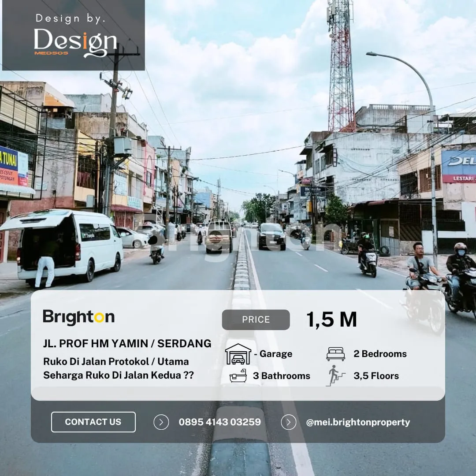
Task: Click the 'Ruko Di Jalan Protokol / Utama' line
Action: pyautogui.click(x=116, y=361)
